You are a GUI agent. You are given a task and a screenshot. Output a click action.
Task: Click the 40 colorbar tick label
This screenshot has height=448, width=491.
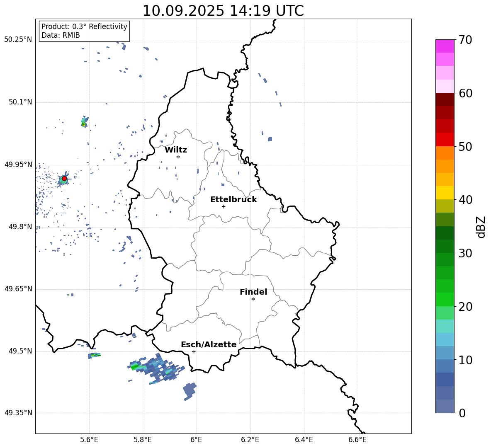point(465,200)
